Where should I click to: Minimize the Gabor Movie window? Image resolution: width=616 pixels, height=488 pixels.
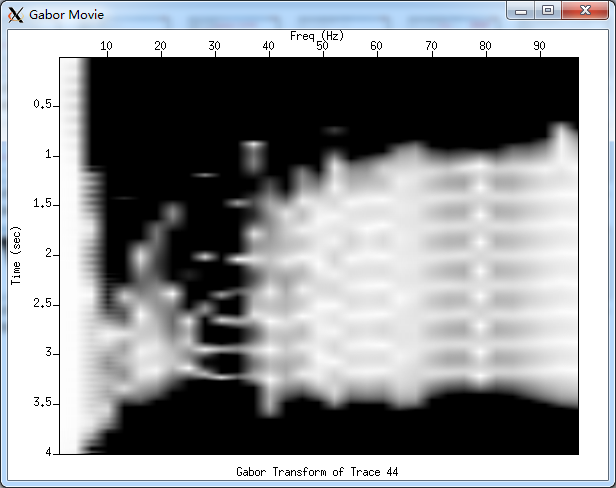521,11
